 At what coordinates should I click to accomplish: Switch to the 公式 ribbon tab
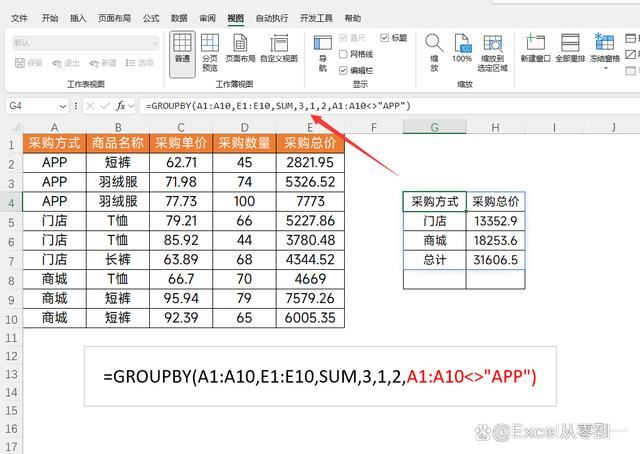[151, 18]
